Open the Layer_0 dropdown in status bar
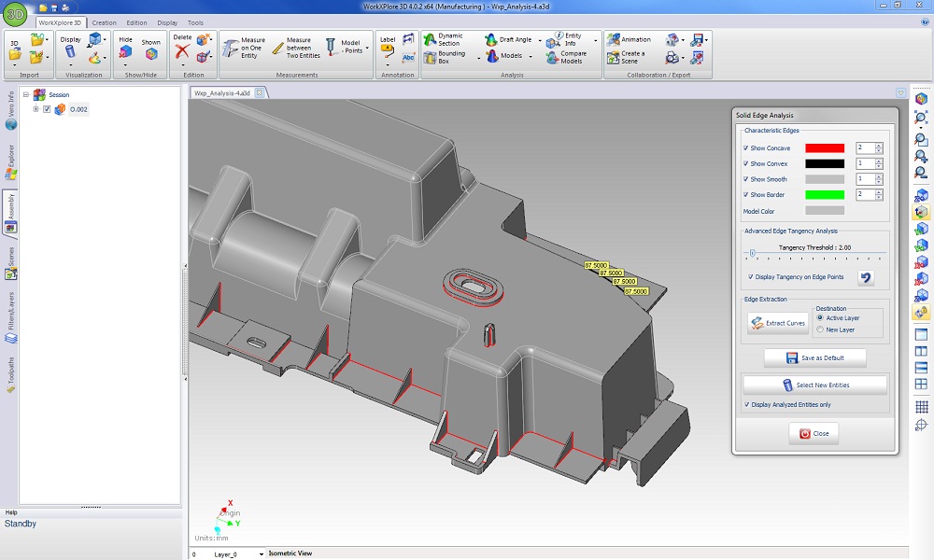Screen dimensions: 934x560 coord(260,554)
